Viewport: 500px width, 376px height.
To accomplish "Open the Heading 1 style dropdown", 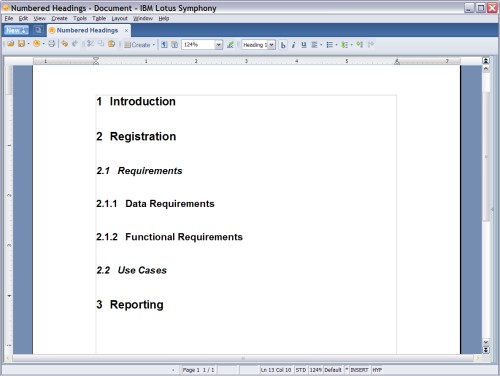I will (272, 45).
